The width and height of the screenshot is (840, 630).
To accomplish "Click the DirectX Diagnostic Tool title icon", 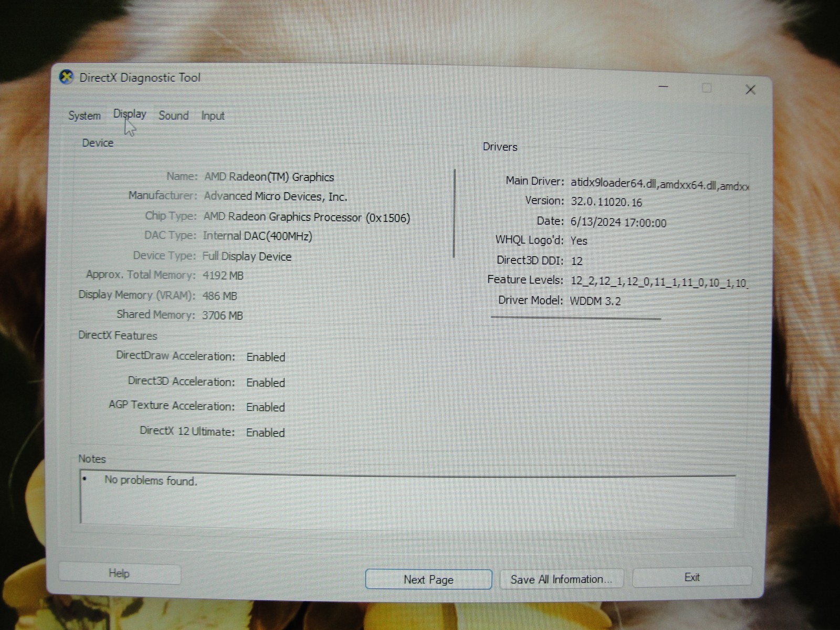I will click(x=66, y=77).
